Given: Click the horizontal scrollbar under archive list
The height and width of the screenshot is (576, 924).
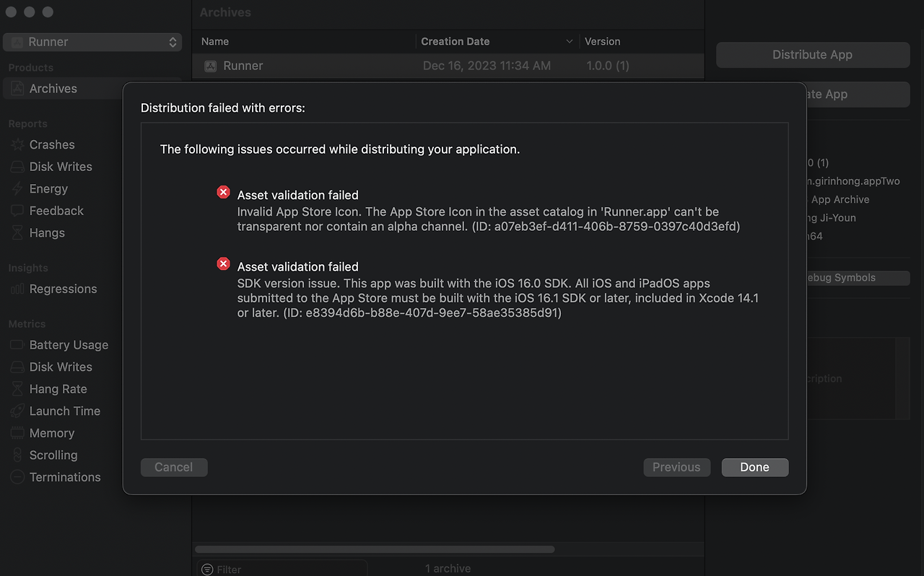Looking at the screenshot, I should click(375, 550).
